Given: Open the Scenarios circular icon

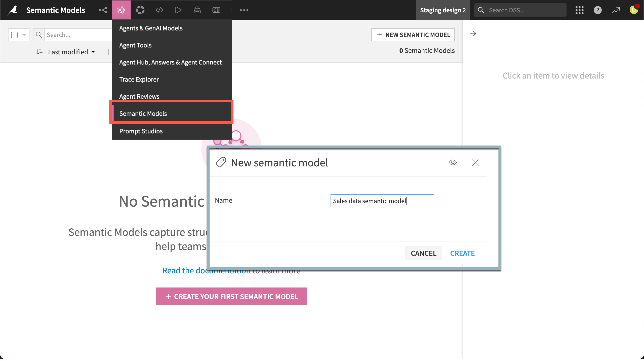Looking at the screenshot, I should [140, 10].
